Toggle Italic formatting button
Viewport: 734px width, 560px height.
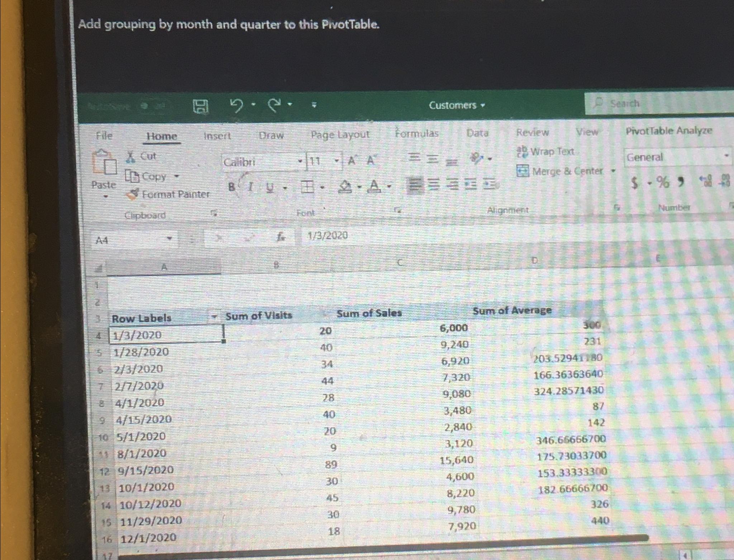[251, 187]
